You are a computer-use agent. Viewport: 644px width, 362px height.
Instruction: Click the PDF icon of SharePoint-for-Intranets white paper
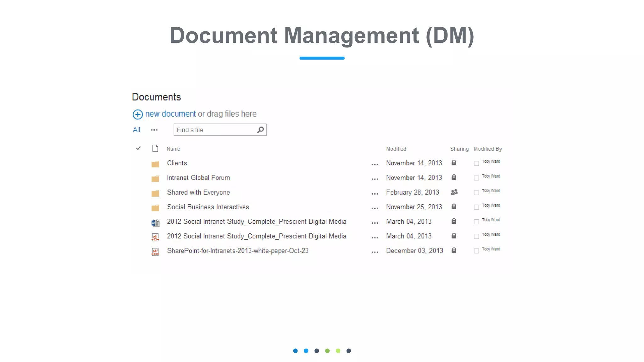(155, 252)
